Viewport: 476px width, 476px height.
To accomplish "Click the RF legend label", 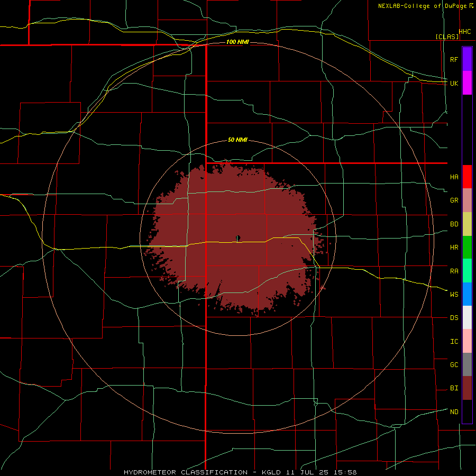I will pos(454,59).
